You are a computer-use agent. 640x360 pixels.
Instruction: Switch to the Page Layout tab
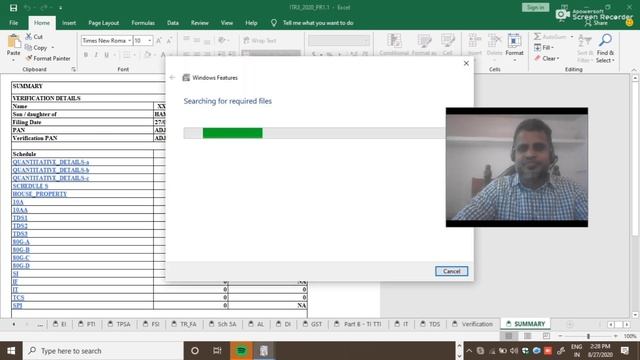[x=104, y=23]
